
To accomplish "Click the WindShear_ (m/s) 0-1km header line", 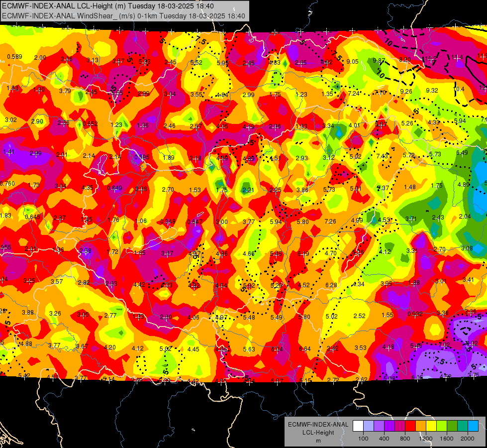I will [x=123, y=16].
